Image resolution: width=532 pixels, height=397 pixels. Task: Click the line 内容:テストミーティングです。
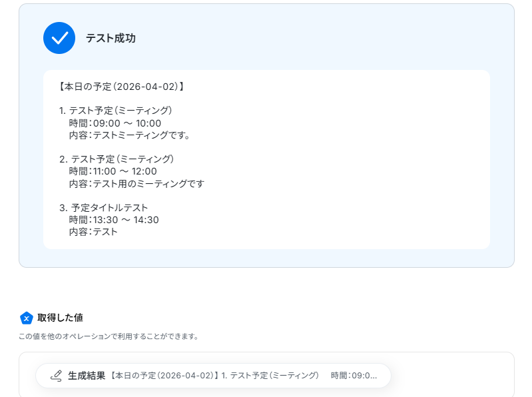pos(130,135)
